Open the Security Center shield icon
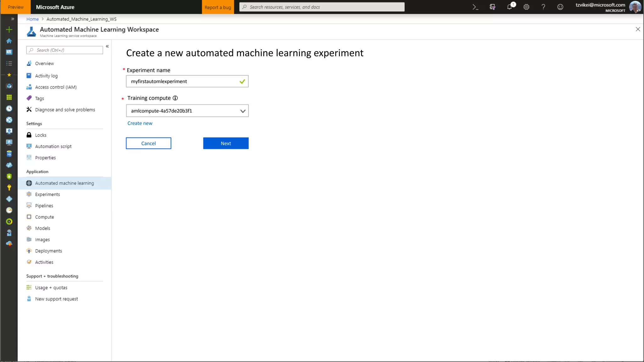644x362 pixels. point(9,176)
